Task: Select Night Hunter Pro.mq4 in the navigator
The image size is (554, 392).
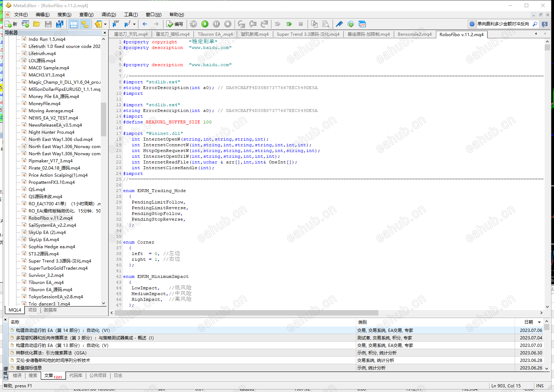Action: pos(51,132)
